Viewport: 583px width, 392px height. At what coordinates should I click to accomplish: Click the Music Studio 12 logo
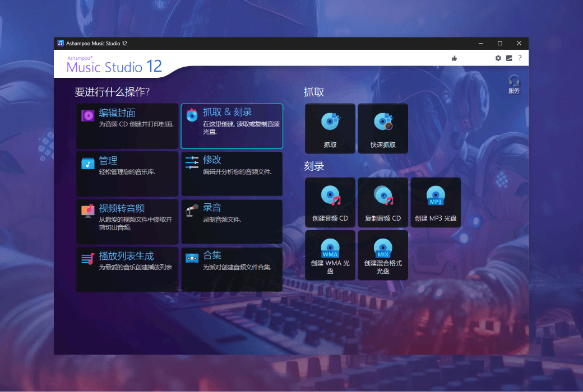(x=114, y=65)
